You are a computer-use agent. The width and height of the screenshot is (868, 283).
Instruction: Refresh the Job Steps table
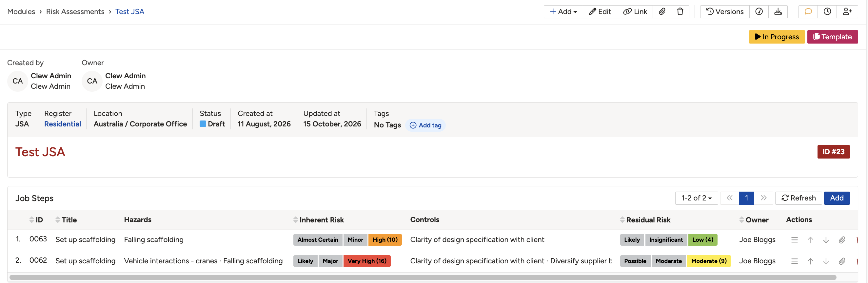click(798, 198)
